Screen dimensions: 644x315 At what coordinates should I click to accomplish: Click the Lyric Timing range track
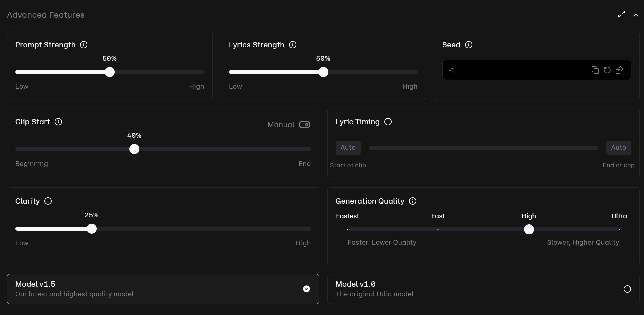click(x=483, y=148)
